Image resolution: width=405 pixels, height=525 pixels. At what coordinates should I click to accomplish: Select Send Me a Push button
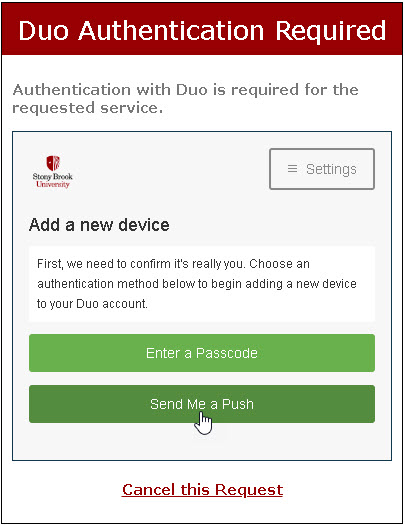click(x=202, y=404)
